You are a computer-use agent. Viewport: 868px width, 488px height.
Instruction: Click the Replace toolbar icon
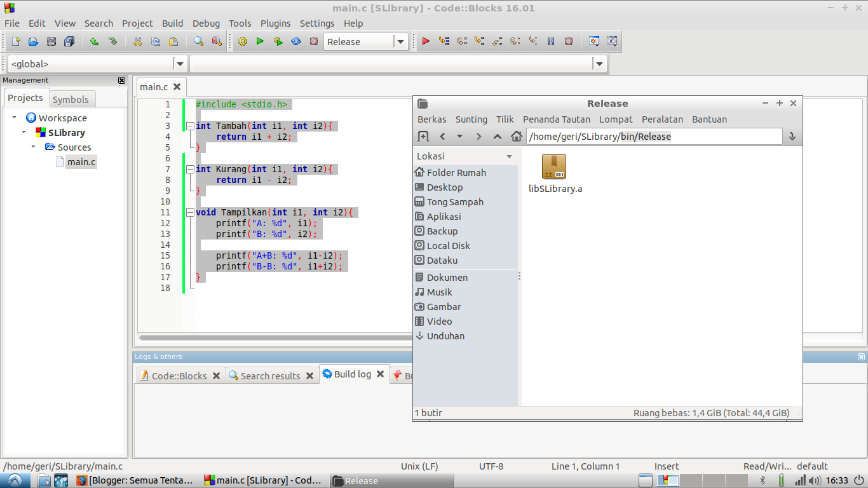pos(216,41)
